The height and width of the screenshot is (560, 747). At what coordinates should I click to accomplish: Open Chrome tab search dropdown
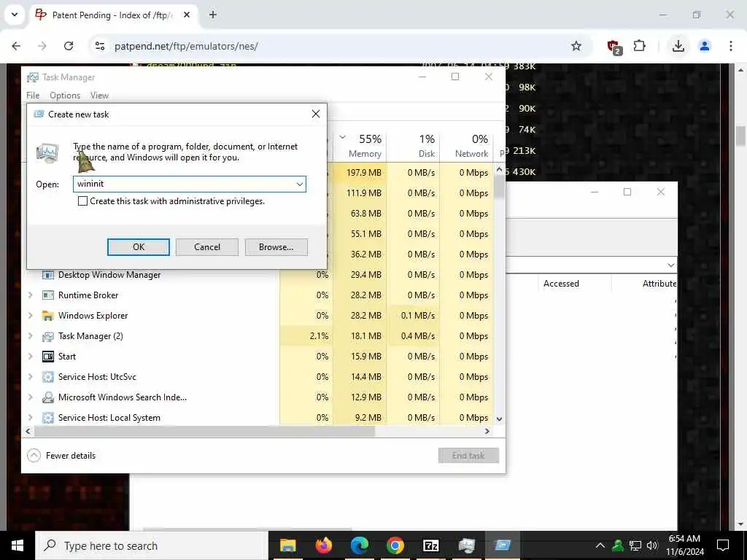click(x=15, y=15)
